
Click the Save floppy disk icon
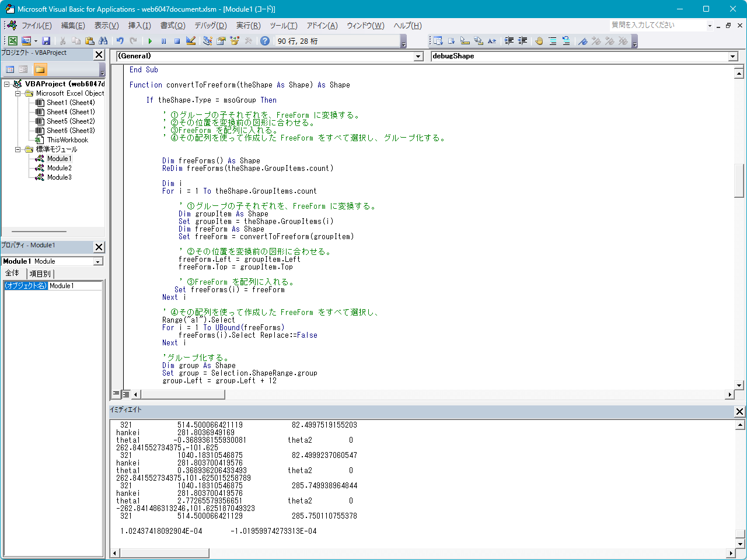point(46,41)
